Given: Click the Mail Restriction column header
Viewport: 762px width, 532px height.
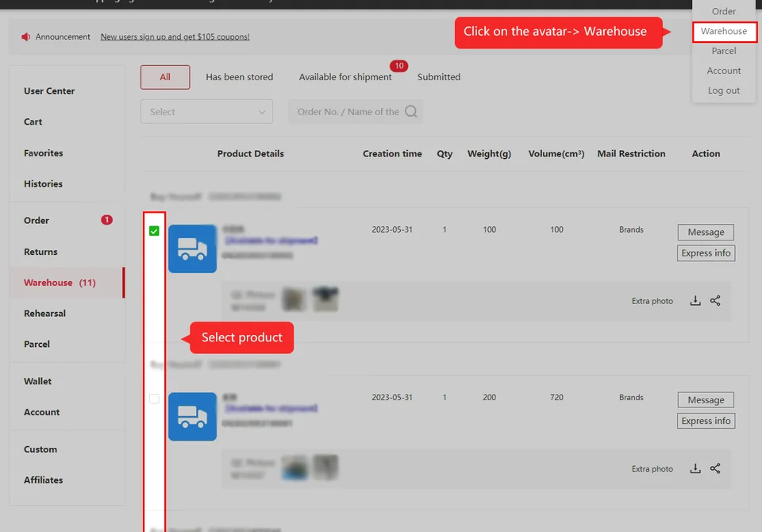Looking at the screenshot, I should 631,154.
